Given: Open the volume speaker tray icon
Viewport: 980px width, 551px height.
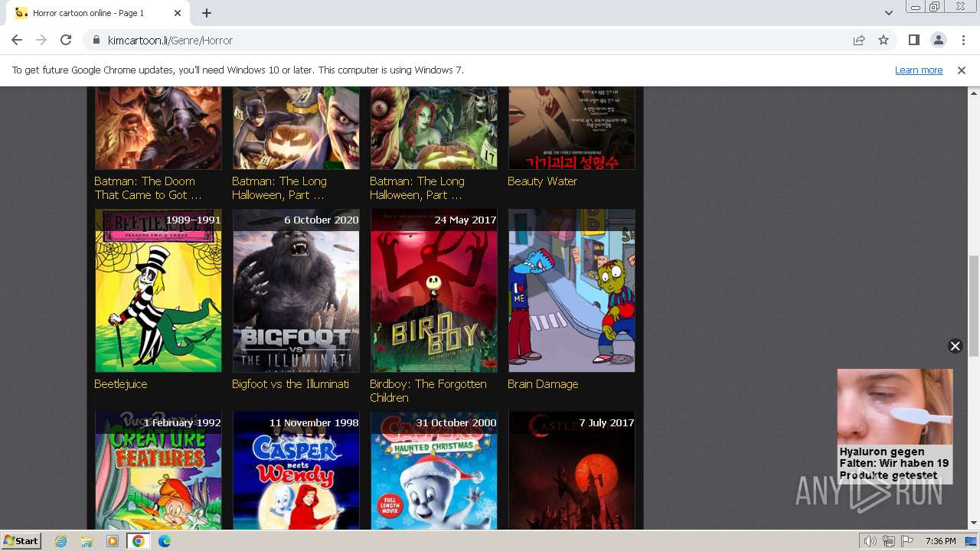Looking at the screenshot, I should click(x=871, y=541).
